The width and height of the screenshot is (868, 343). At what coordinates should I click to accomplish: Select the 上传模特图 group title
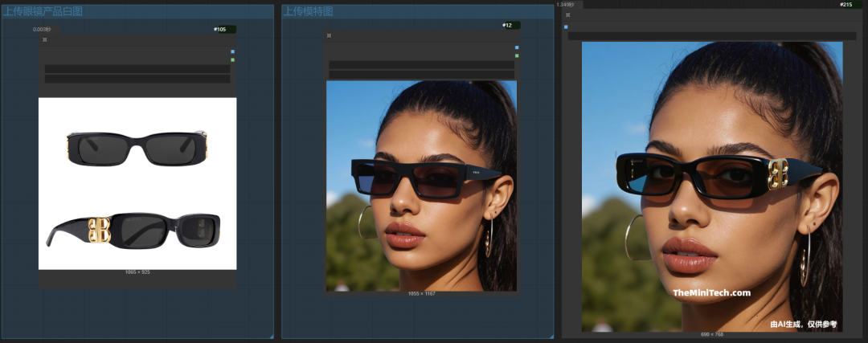coord(309,11)
